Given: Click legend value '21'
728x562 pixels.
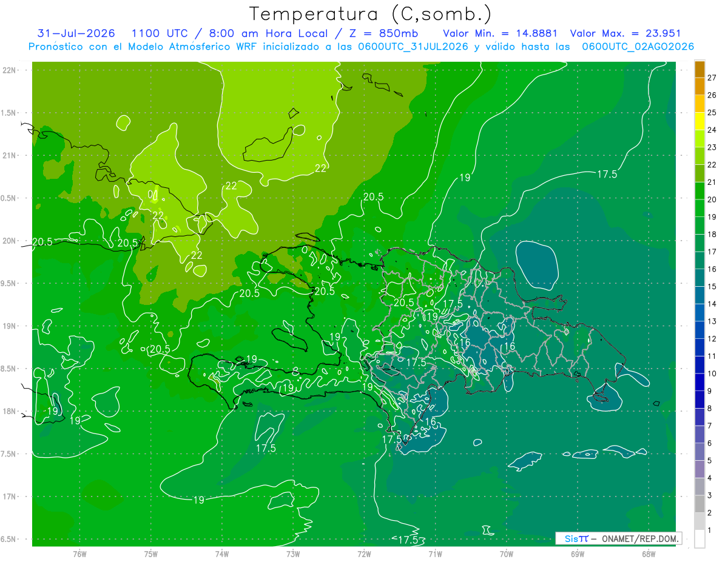Looking at the screenshot, I should pos(712,182).
